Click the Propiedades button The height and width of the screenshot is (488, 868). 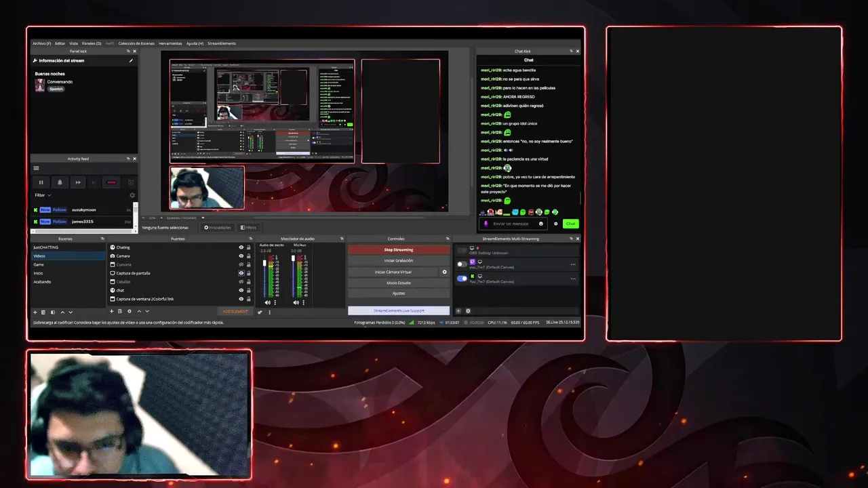click(218, 228)
